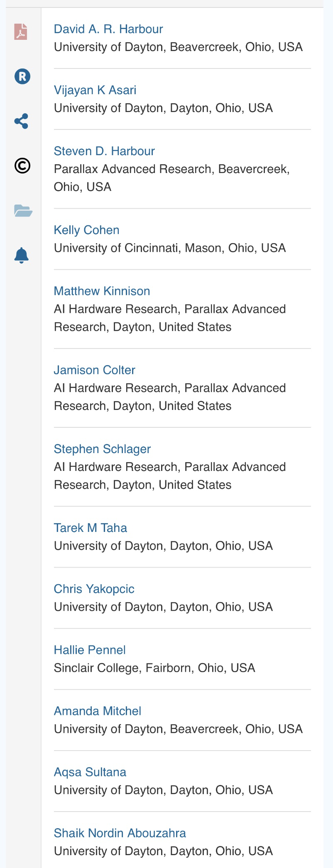Click author Tarek M Taha

90,528
